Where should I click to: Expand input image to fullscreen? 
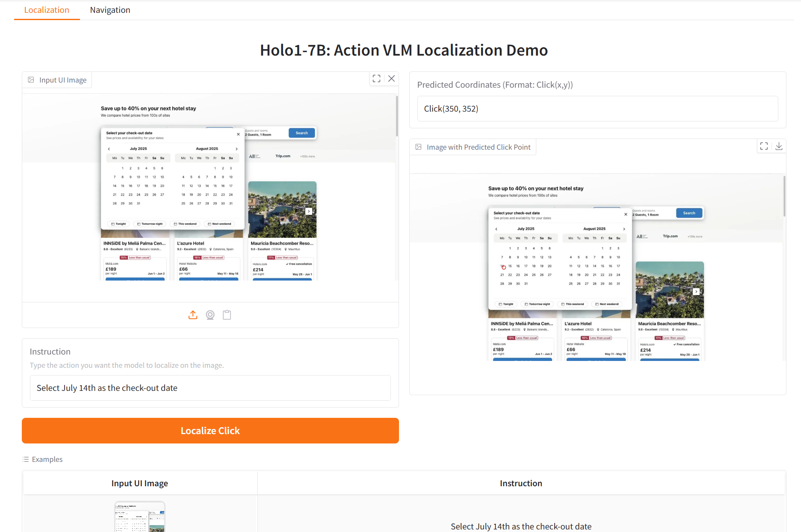(376, 79)
